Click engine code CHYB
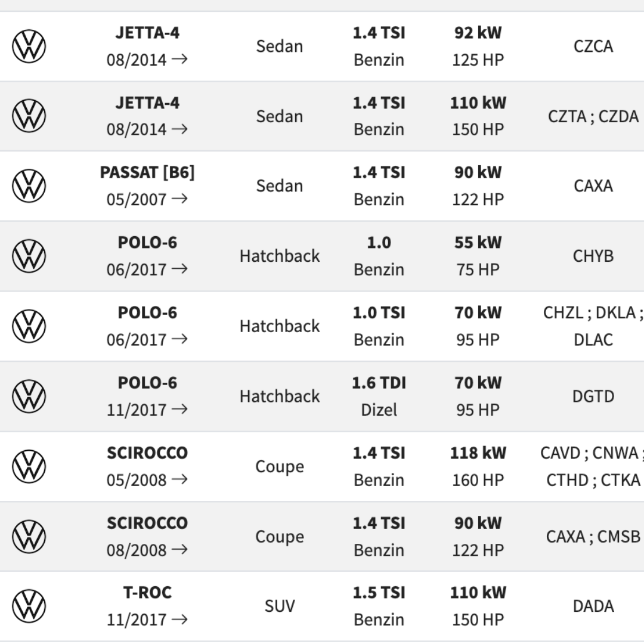The width and height of the screenshot is (644, 644). click(x=593, y=256)
